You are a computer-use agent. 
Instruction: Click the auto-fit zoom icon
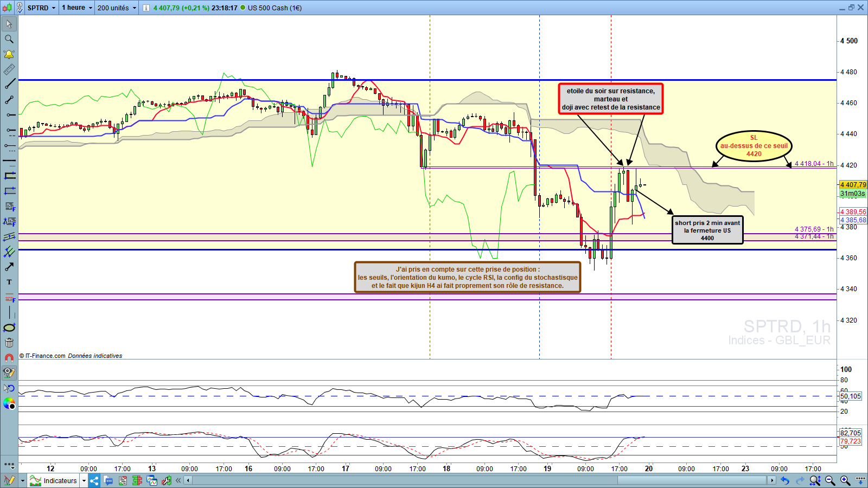coord(815,480)
